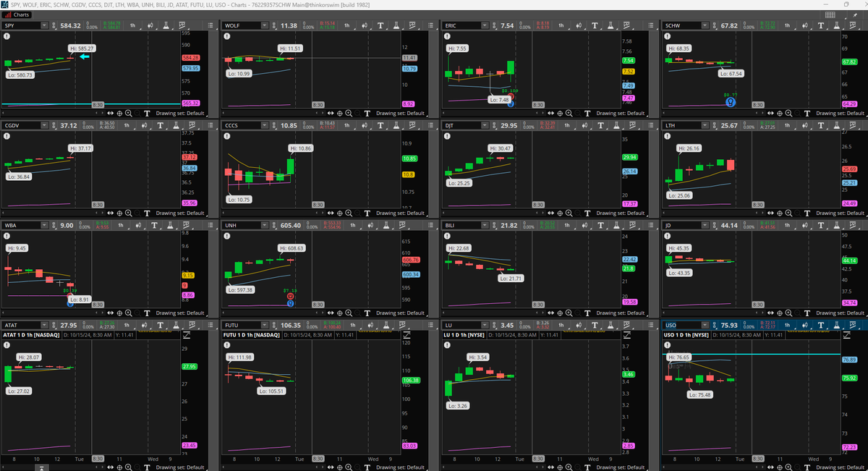The image size is (868, 471).
Task: Zoom in using magnifier below WOLF chart
Action: pos(349,113)
